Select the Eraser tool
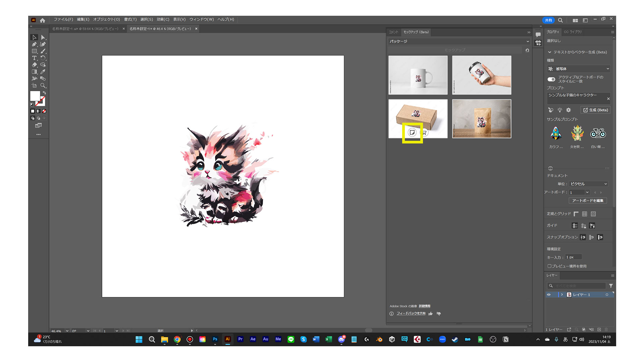 (x=34, y=65)
